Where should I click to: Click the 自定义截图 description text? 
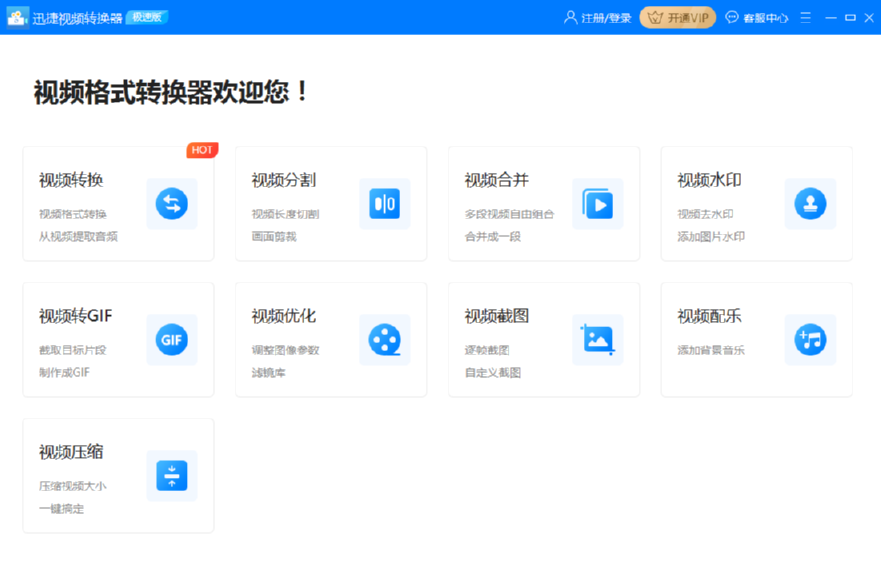(x=493, y=373)
